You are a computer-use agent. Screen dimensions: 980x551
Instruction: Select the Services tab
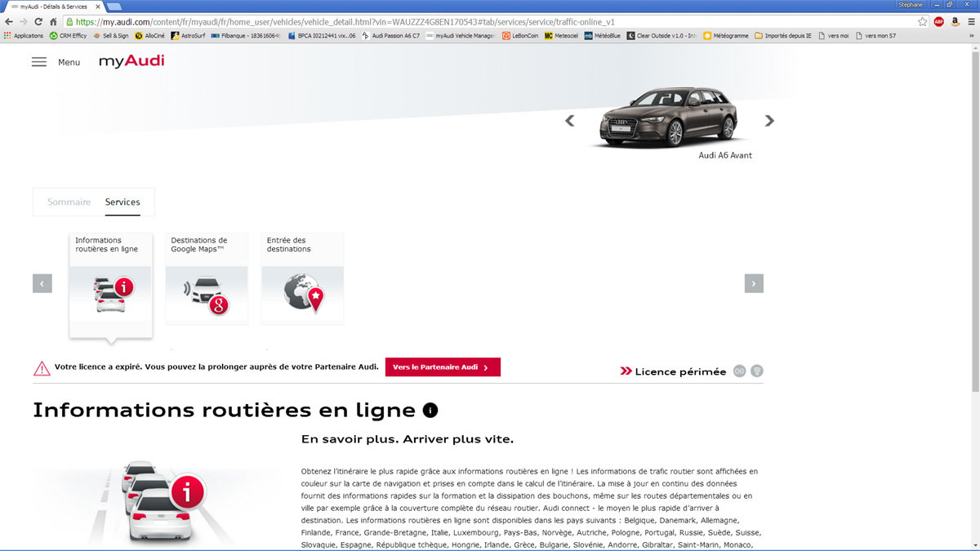pyautogui.click(x=122, y=202)
